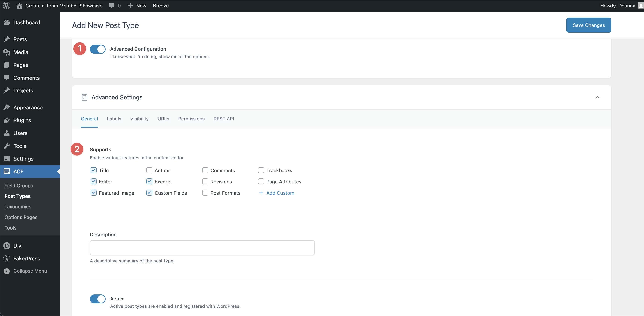Switch to the Permissions tab
This screenshot has width=644, height=316.
(x=191, y=119)
